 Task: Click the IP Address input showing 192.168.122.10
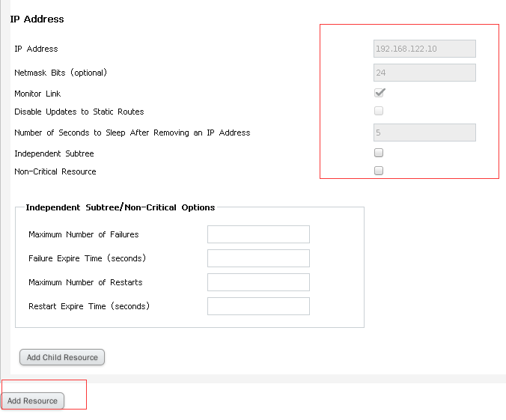(x=424, y=49)
